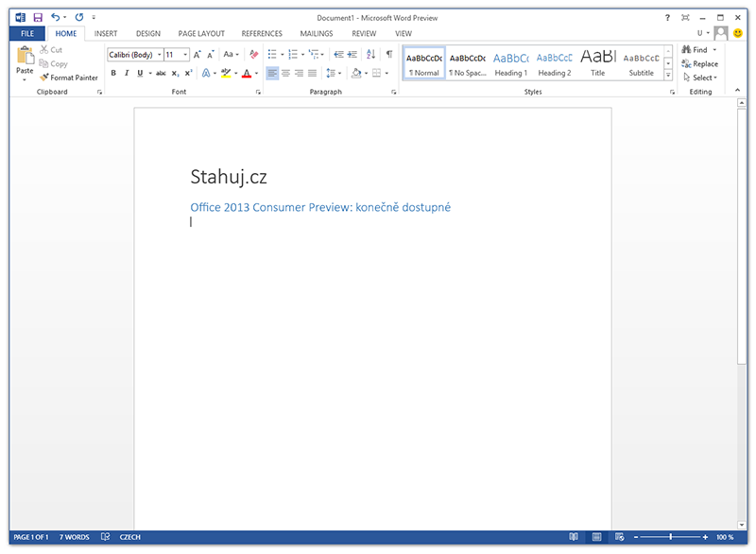Open Word Help with the question mark
This screenshot has height=554, width=756.
point(667,18)
